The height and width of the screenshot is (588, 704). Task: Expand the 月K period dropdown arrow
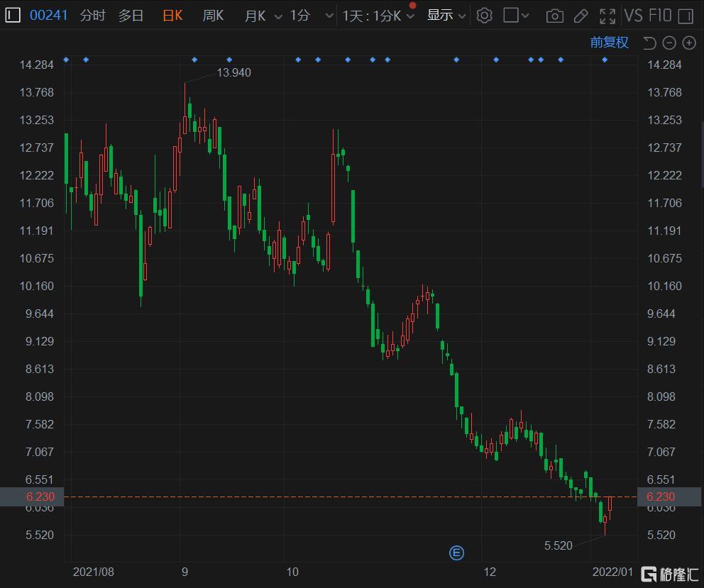coord(277,16)
